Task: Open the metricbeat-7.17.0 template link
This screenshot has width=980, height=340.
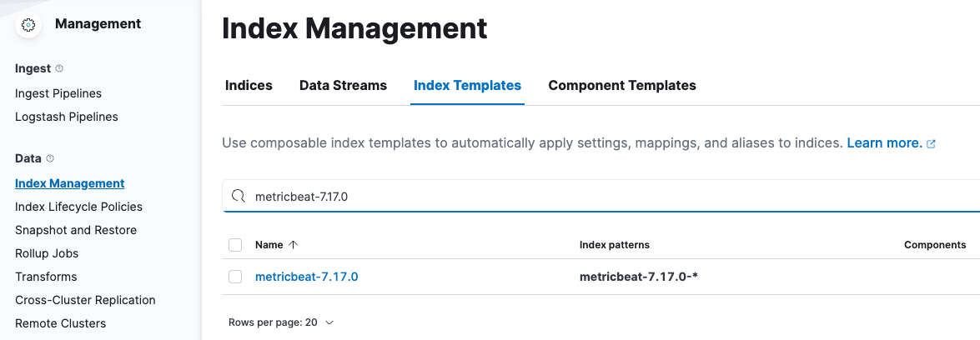Action: (x=306, y=277)
